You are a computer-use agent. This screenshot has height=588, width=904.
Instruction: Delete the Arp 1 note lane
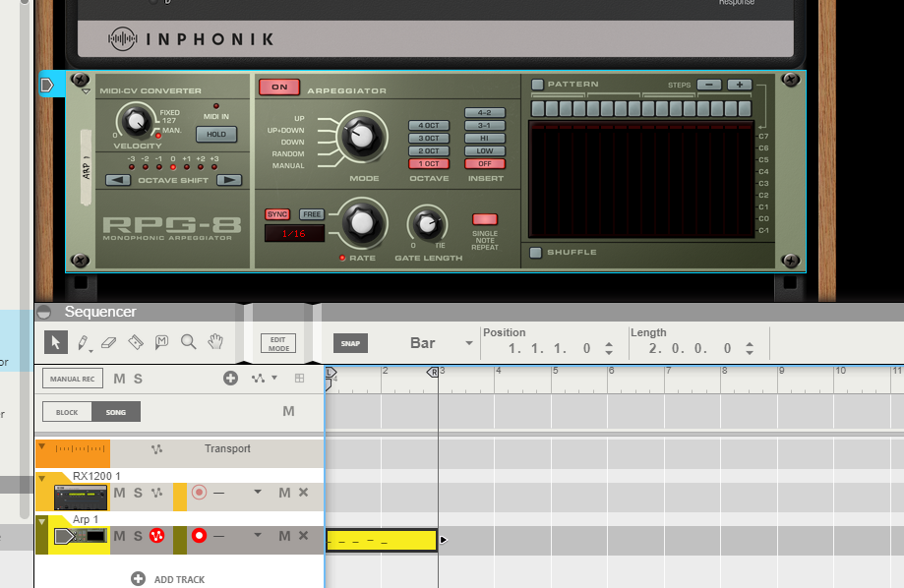click(303, 536)
